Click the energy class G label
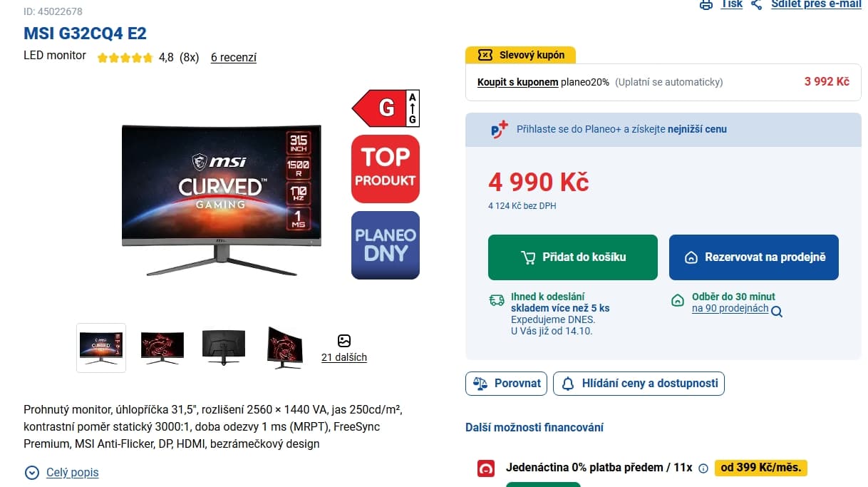This screenshot has height=487, width=868. [x=386, y=108]
